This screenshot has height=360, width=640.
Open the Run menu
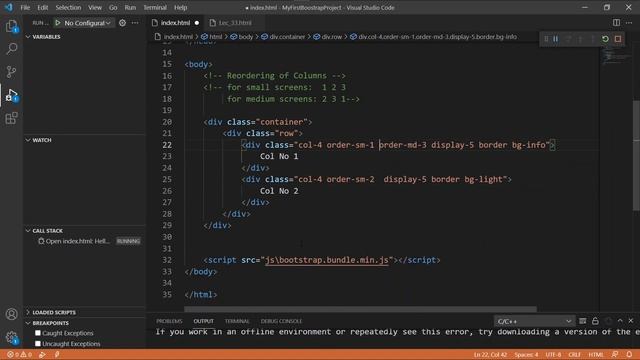pos(130,7)
